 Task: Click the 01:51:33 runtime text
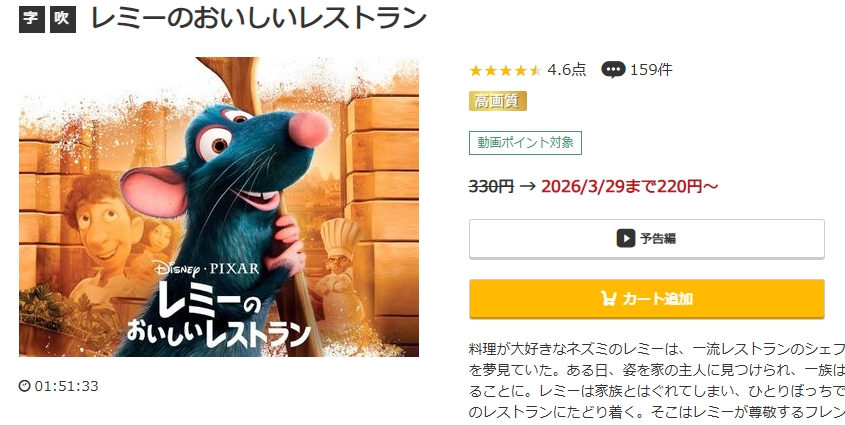pos(66,386)
